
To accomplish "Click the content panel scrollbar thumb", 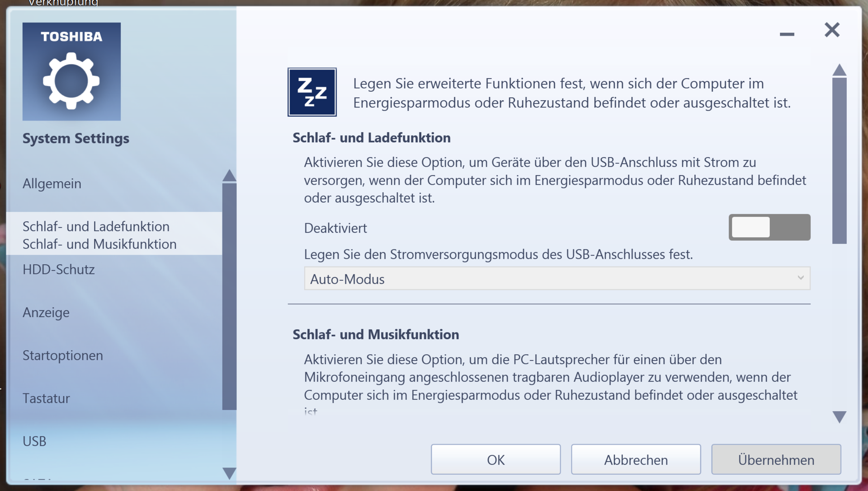I will [839, 160].
